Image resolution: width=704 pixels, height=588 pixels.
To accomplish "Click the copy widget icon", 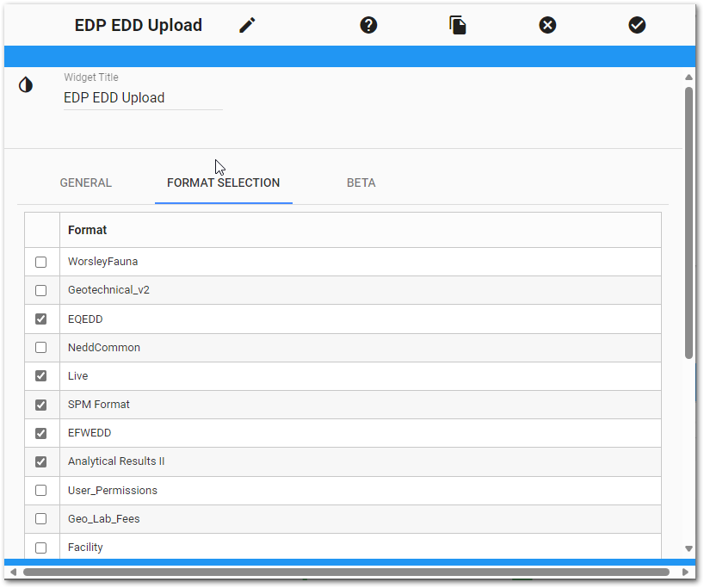I will pyautogui.click(x=457, y=25).
